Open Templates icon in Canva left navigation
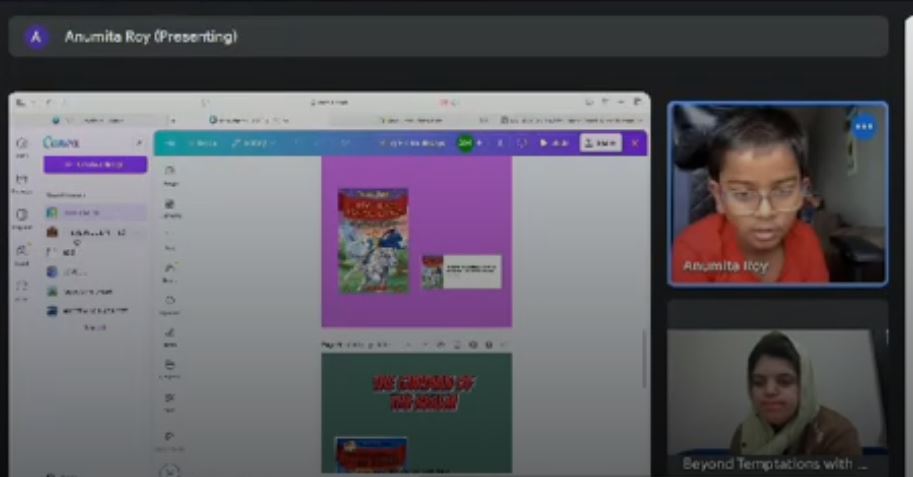Viewport: 913px width, 477px height. (22, 218)
